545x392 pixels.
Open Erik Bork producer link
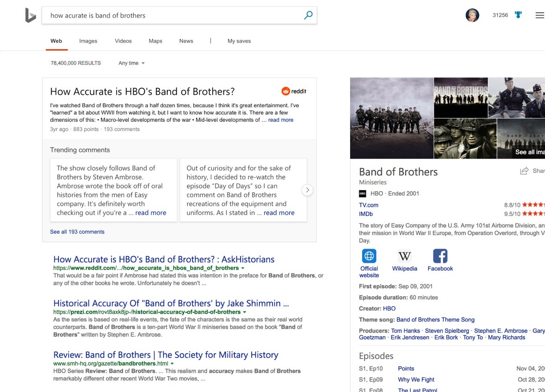(446, 337)
